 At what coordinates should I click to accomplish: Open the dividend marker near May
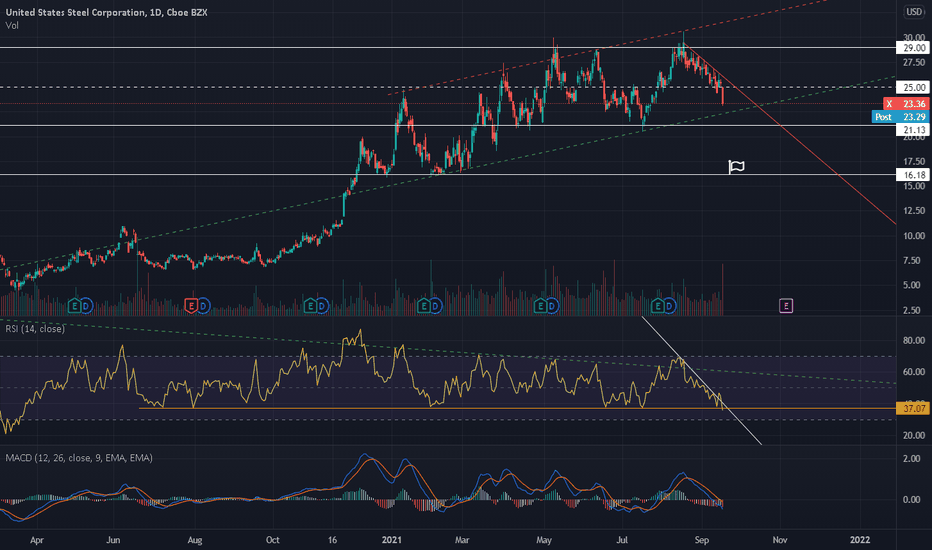552,306
